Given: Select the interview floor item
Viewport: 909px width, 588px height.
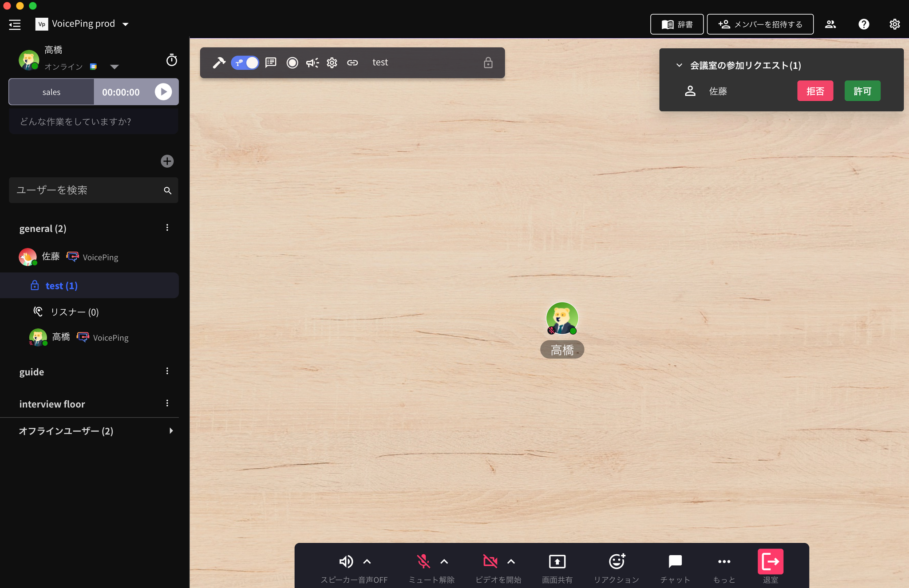Looking at the screenshot, I should pos(52,404).
